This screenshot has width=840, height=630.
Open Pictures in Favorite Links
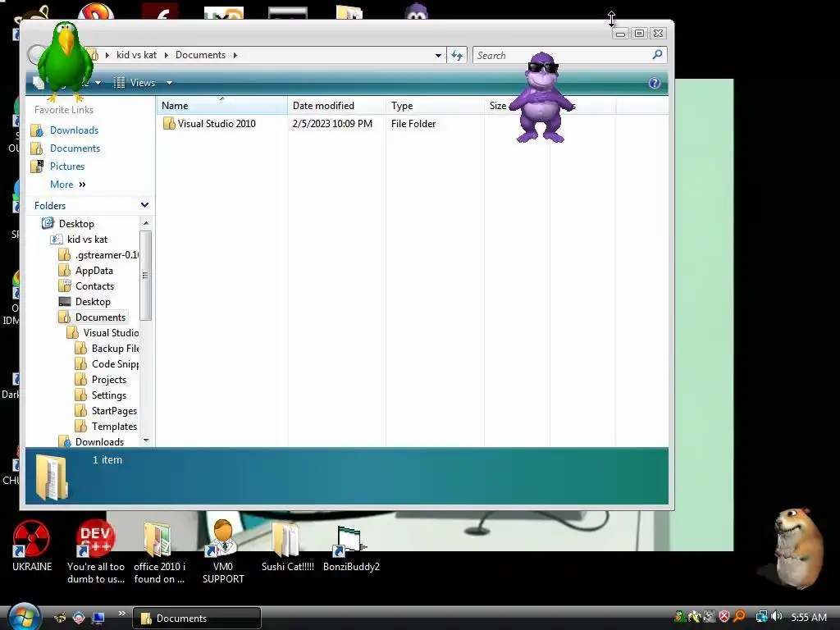click(x=67, y=166)
